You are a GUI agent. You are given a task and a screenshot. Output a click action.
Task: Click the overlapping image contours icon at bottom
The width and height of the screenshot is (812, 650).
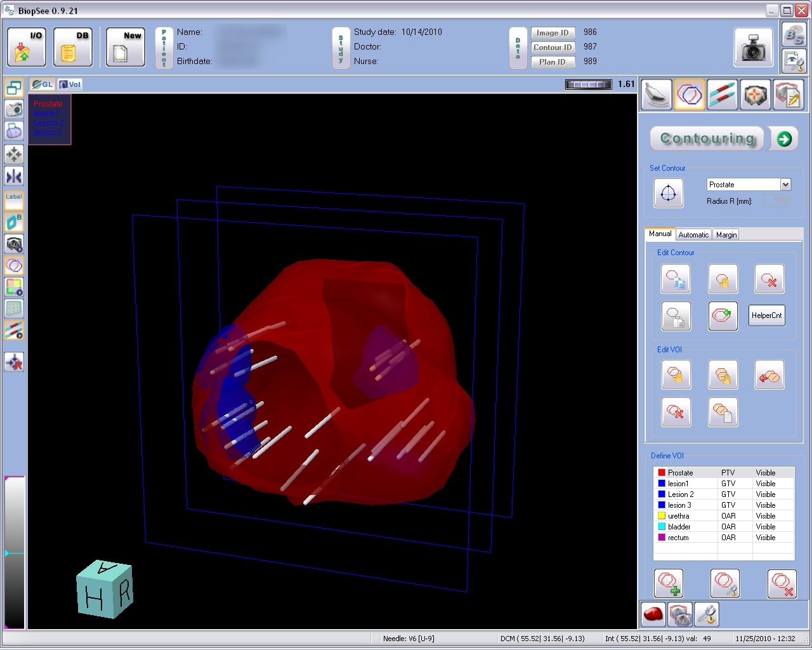coord(680,614)
